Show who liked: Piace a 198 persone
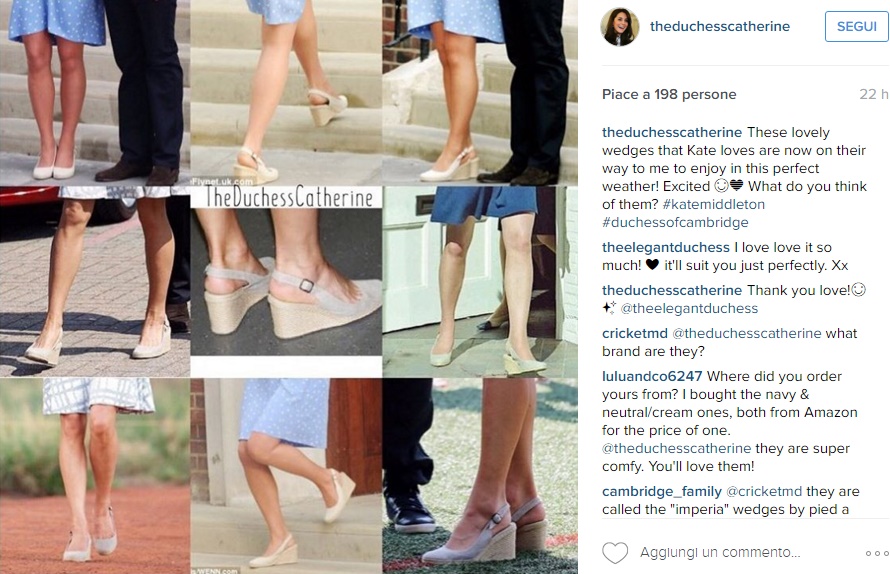890x574 pixels. pyautogui.click(x=669, y=94)
